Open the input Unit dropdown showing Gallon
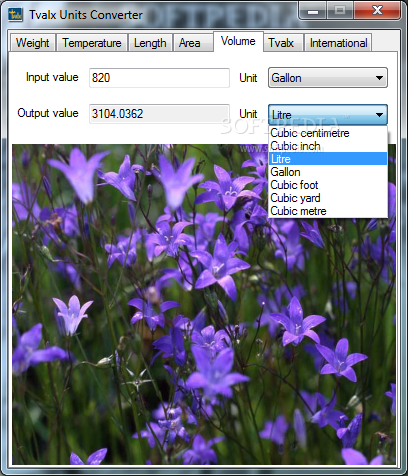 point(328,78)
